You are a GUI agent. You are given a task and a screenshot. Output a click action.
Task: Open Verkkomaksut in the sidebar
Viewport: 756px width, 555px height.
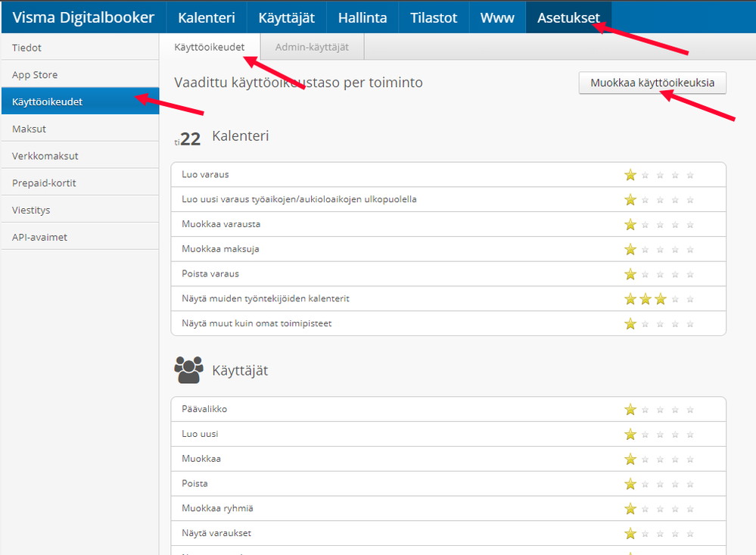pyautogui.click(x=80, y=155)
